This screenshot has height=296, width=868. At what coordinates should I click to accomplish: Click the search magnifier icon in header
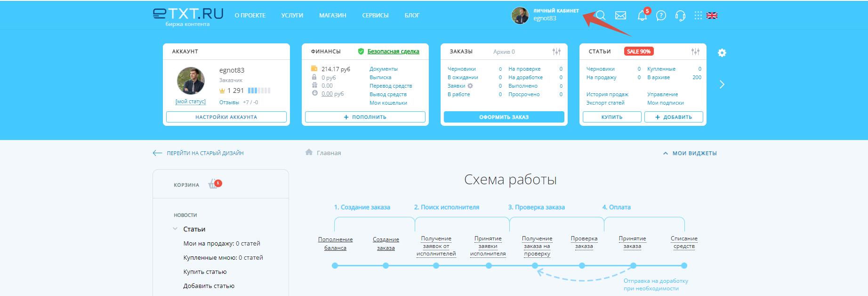pos(601,16)
